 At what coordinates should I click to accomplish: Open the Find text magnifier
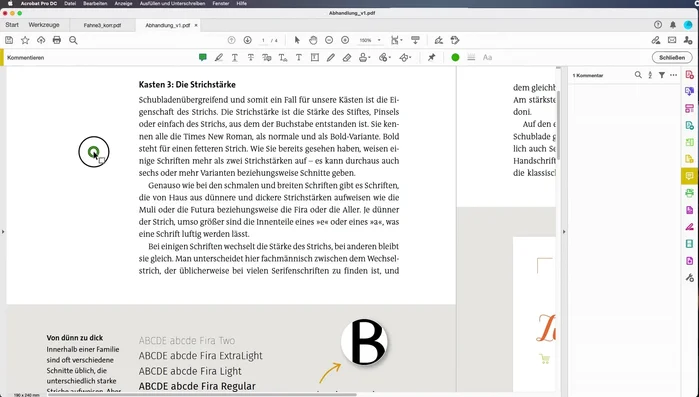tap(73, 40)
